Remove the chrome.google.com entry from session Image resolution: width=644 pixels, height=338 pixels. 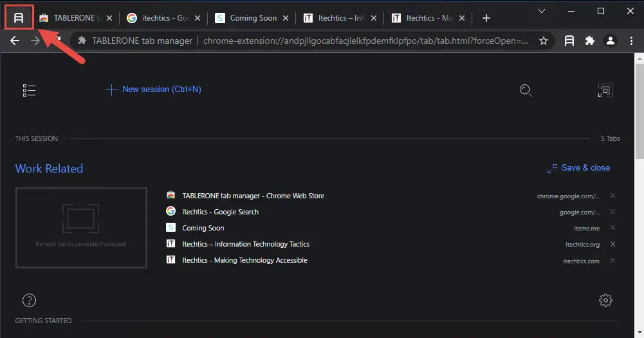(x=612, y=195)
